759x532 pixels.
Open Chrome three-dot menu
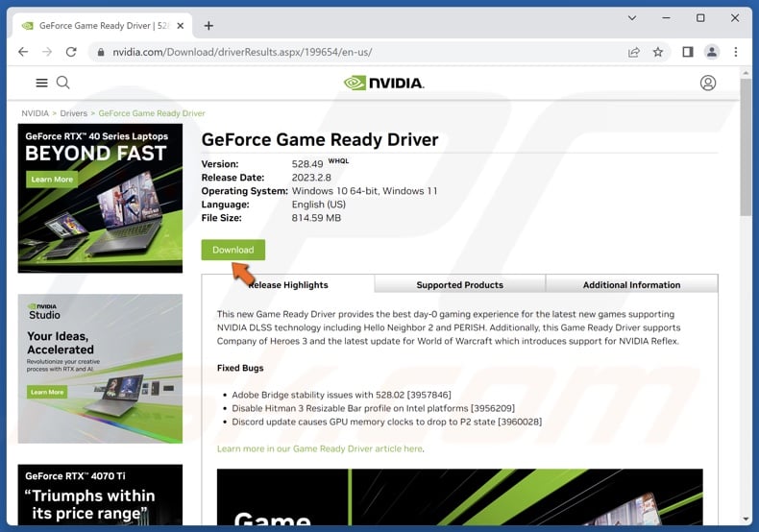(x=736, y=52)
